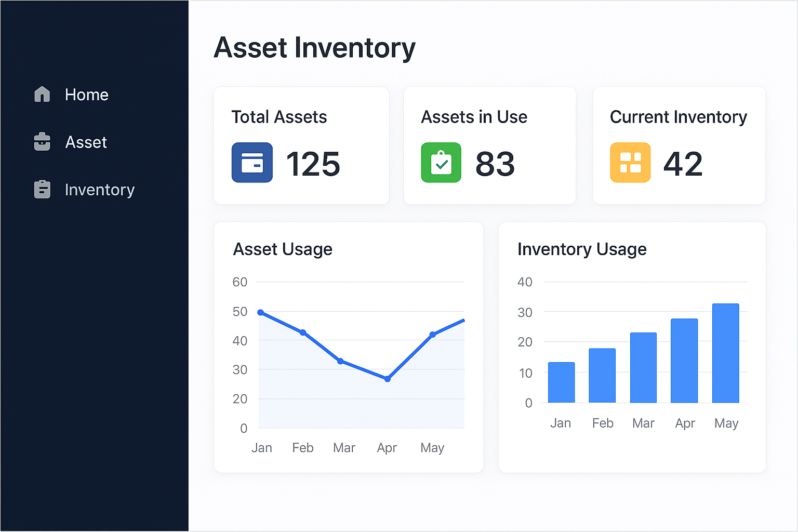The width and height of the screenshot is (798, 532).
Task: Click the Home house icon in sidebar
Action: pos(42,95)
